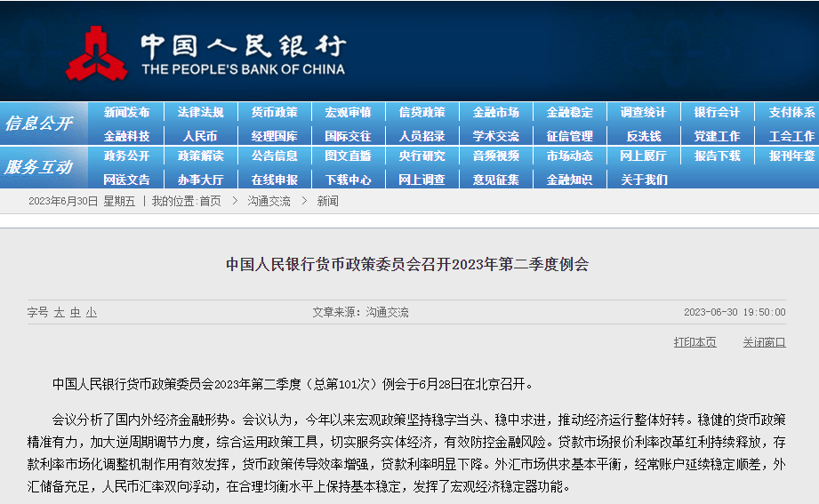Image resolution: width=819 pixels, height=504 pixels.
Task: Navigate to 意见征集
Action: pos(495,180)
